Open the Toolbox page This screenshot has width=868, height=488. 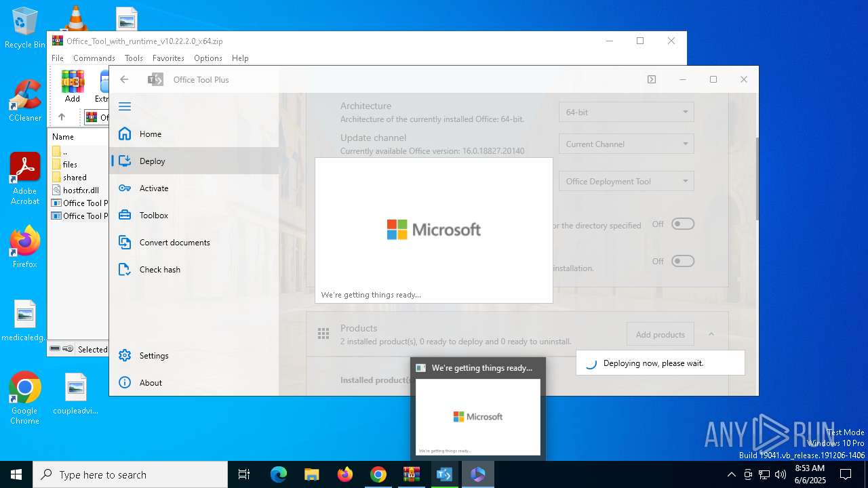point(194,215)
